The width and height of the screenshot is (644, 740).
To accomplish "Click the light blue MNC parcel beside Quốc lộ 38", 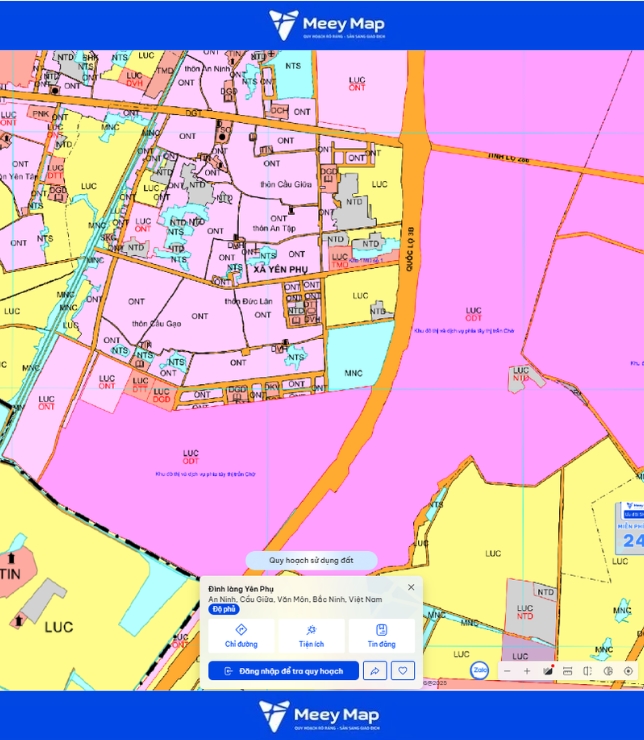I will (359, 356).
